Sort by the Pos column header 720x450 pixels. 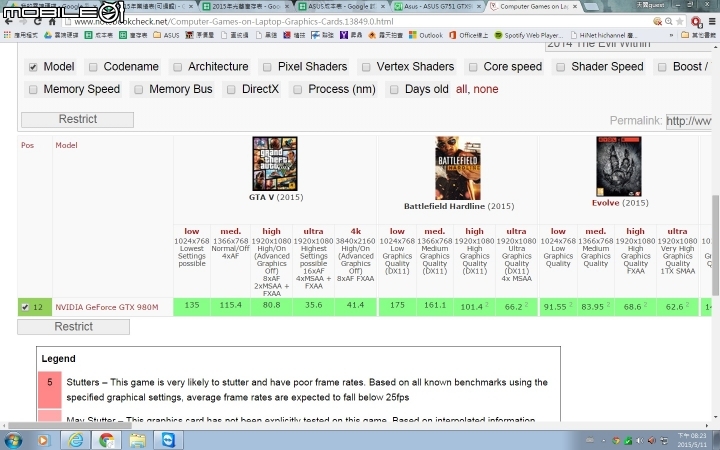[x=28, y=145]
